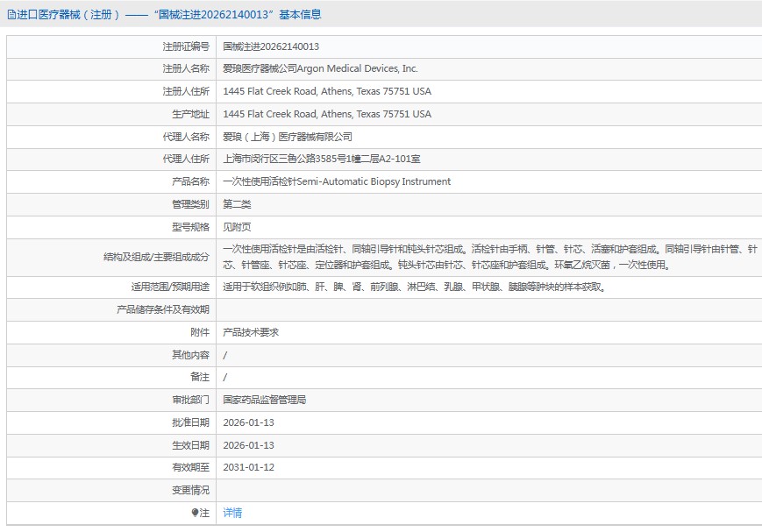Click the 生产地址 address value
This screenshot has height=532, width=762.
327,114
